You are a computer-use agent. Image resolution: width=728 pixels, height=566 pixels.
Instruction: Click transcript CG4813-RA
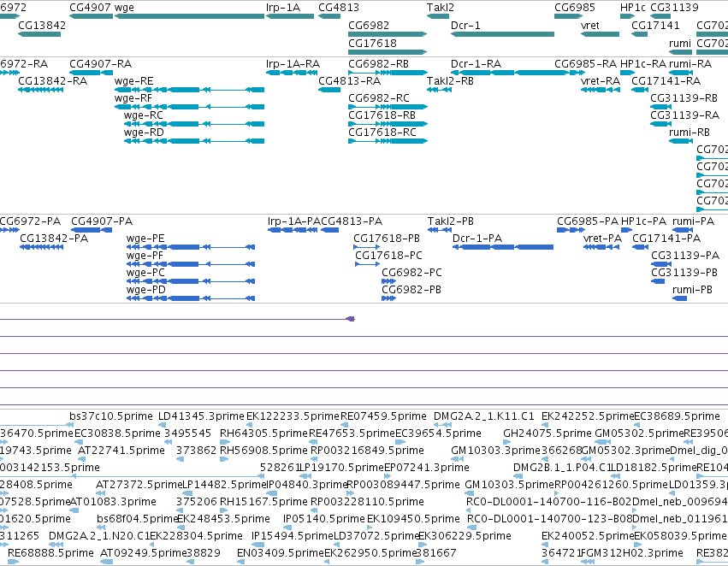coord(329,90)
